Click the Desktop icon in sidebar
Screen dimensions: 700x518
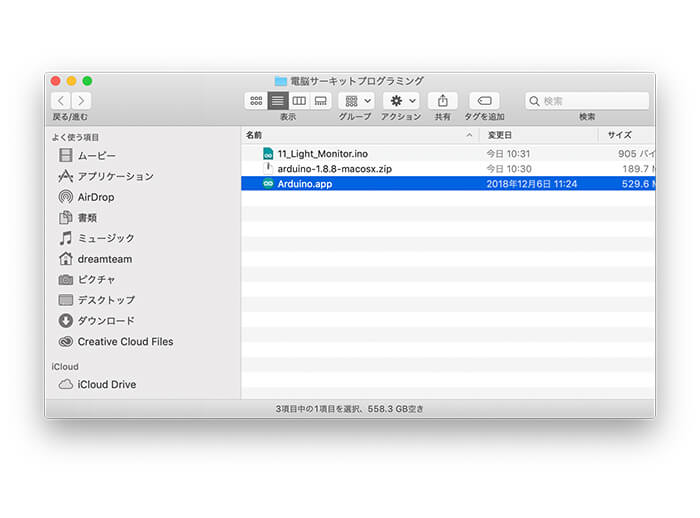pyautogui.click(x=66, y=300)
